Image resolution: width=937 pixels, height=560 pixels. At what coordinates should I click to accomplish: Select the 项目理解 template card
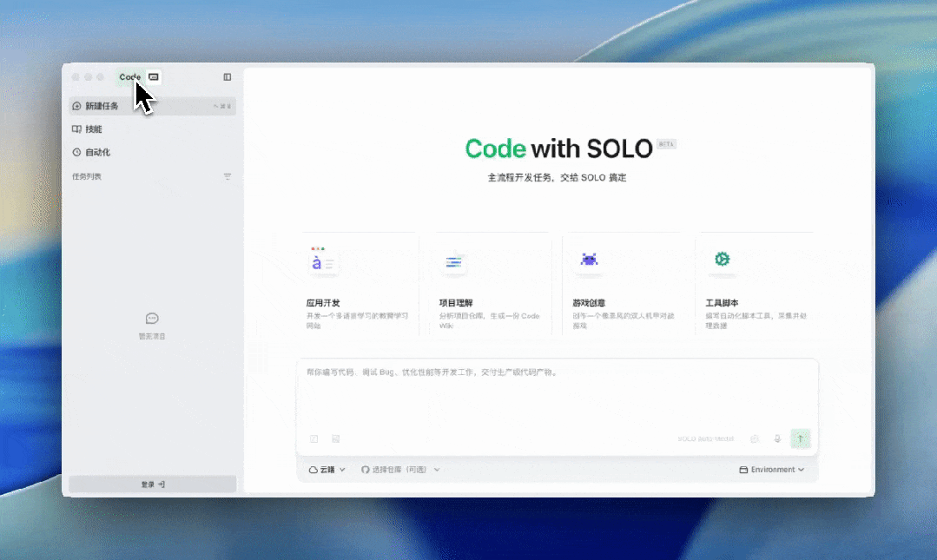[x=491, y=285]
